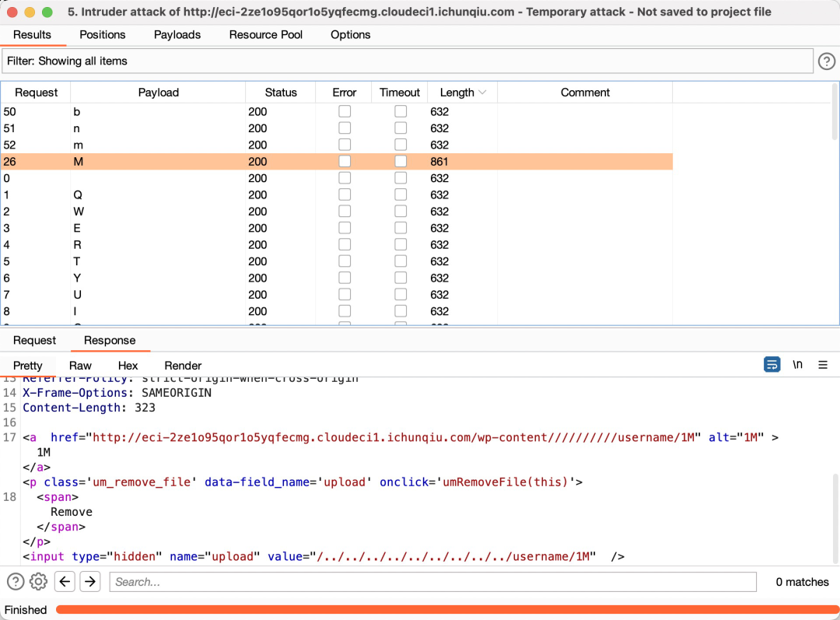840x620 pixels.
Task: Tick the Error checkbox for payload M row
Action: 345,161
